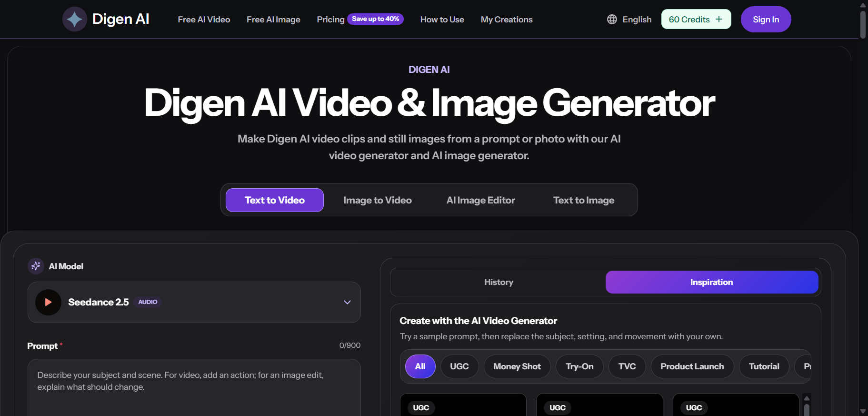Click the page vertical scrollbar thumb
The width and height of the screenshot is (868, 416).
pyautogui.click(x=863, y=24)
